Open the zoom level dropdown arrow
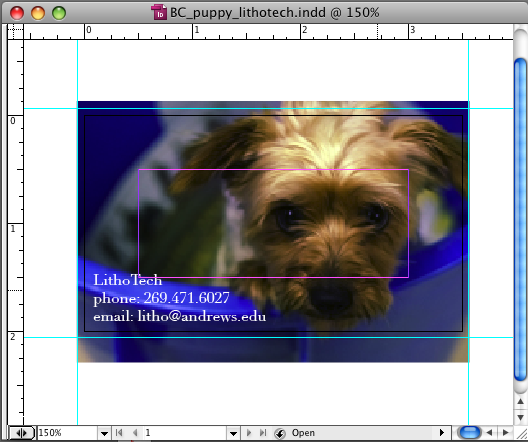 tap(104, 433)
